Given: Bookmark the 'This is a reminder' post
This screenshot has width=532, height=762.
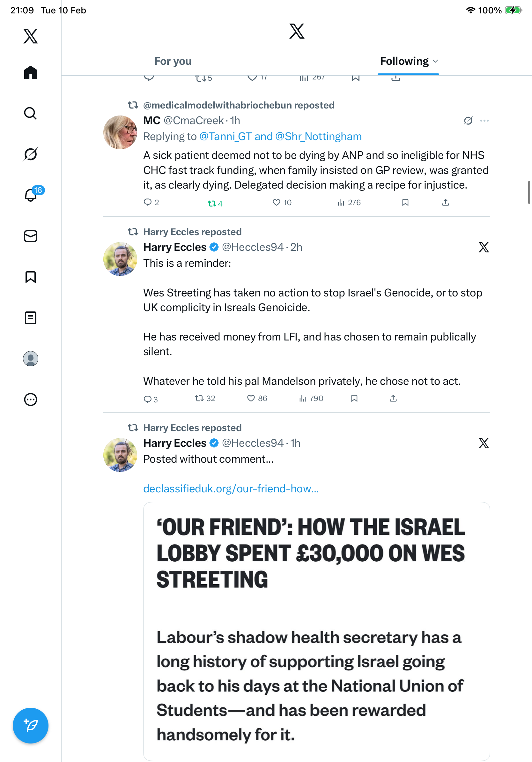Looking at the screenshot, I should [x=354, y=398].
